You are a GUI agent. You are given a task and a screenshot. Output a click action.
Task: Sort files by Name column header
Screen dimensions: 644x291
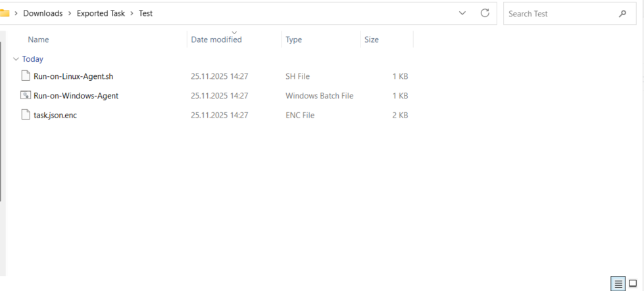tap(38, 39)
